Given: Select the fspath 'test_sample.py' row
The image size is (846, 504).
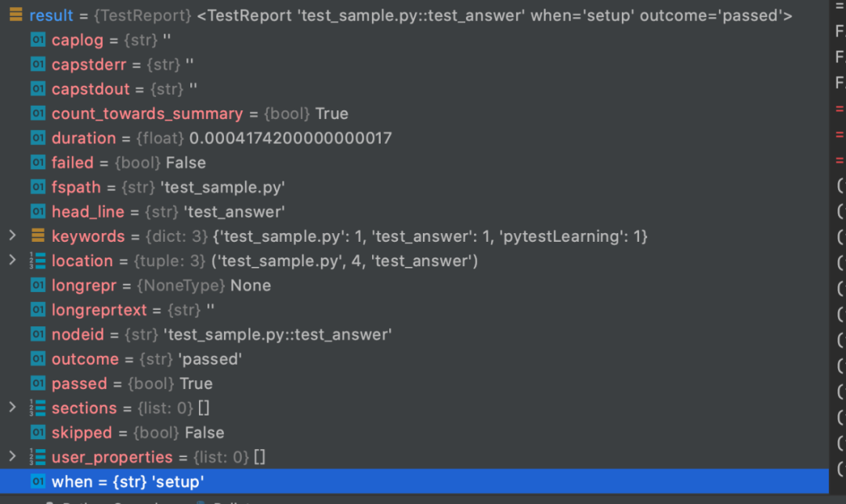Looking at the screenshot, I should (x=168, y=187).
